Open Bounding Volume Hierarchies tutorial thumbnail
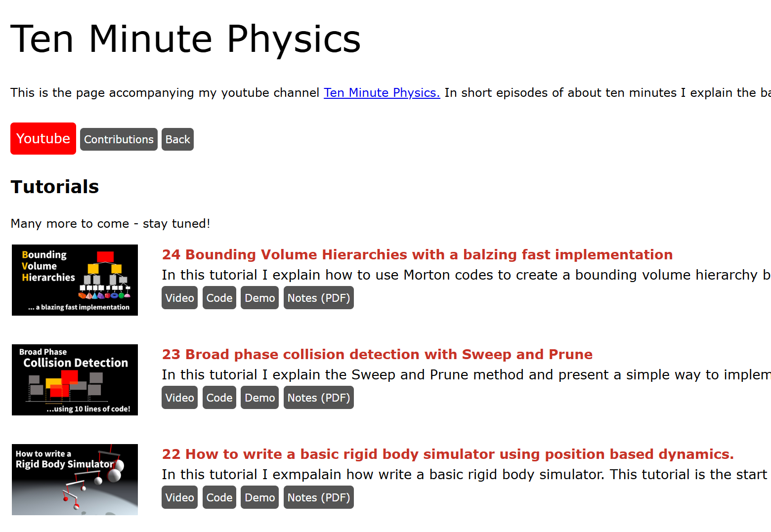Screen dimensions: 771x532 tap(75, 280)
